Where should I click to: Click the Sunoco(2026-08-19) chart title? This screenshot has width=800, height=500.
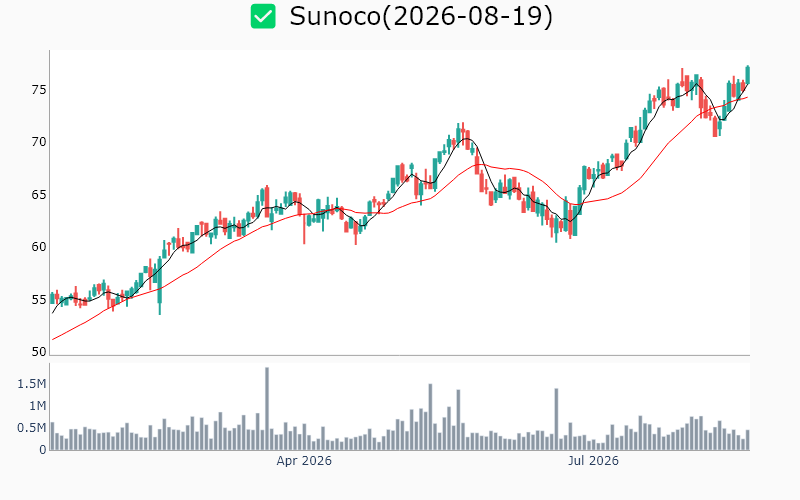[x=421, y=16]
